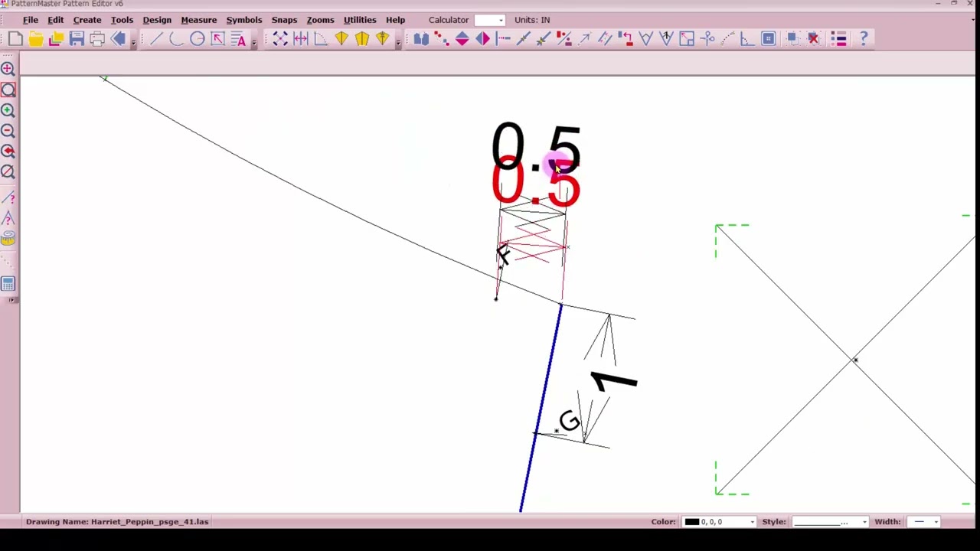980x551 pixels.
Task: Print the drawing with the printer icon
Action: coord(97,38)
